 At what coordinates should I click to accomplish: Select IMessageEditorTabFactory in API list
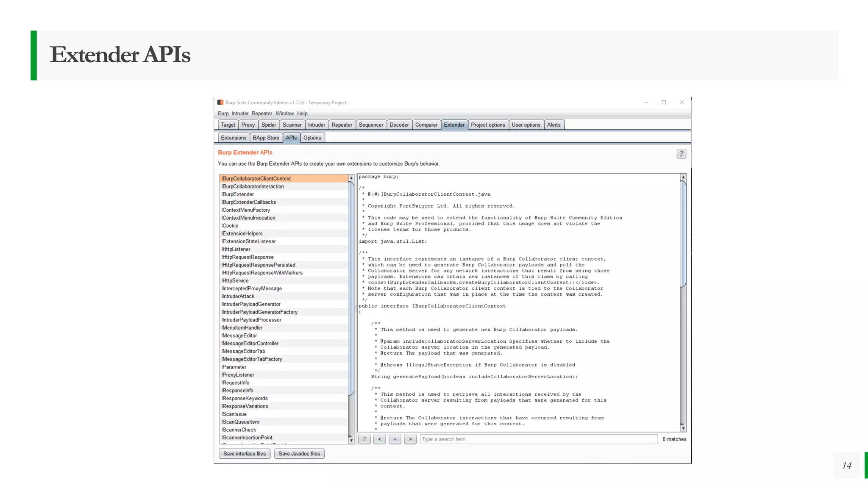tap(284, 359)
